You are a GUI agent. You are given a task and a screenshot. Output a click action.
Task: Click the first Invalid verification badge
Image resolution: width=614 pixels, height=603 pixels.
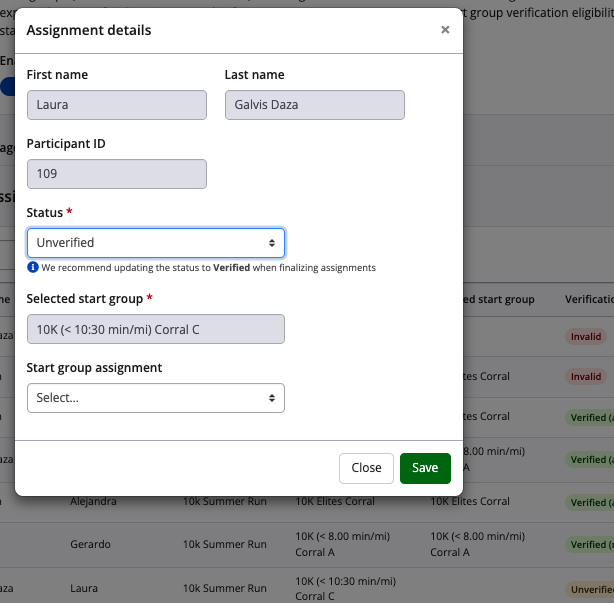coord(586,337)
